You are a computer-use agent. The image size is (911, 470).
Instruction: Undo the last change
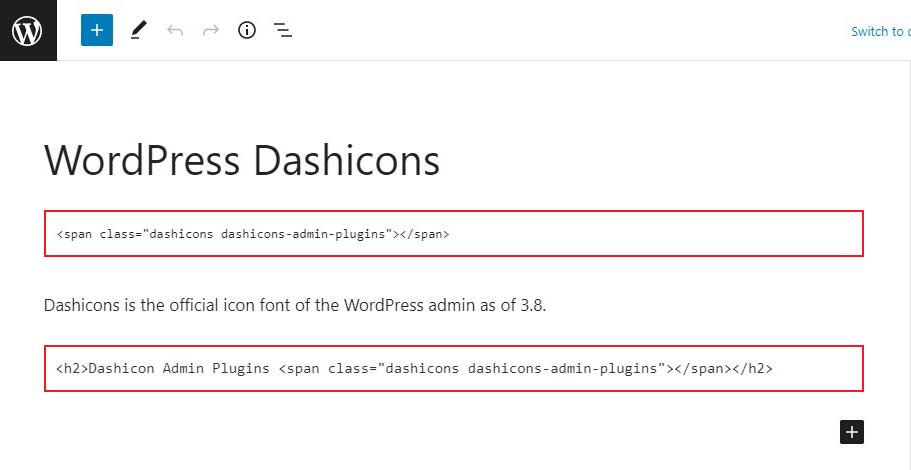tap(175, 30)
